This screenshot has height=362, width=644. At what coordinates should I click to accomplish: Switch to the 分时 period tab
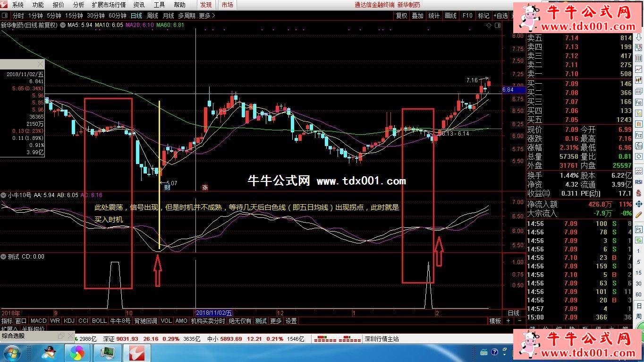[x=18, y=16]
